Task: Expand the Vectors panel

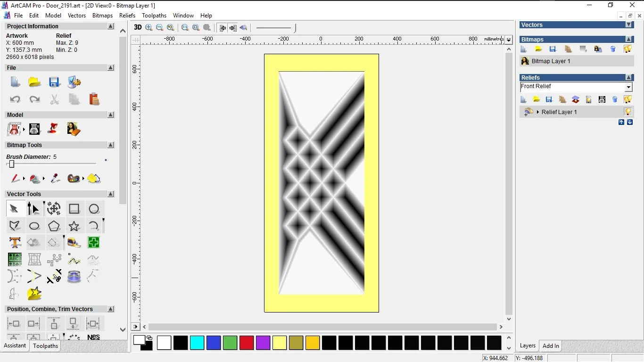Action: tap(628, 25)
